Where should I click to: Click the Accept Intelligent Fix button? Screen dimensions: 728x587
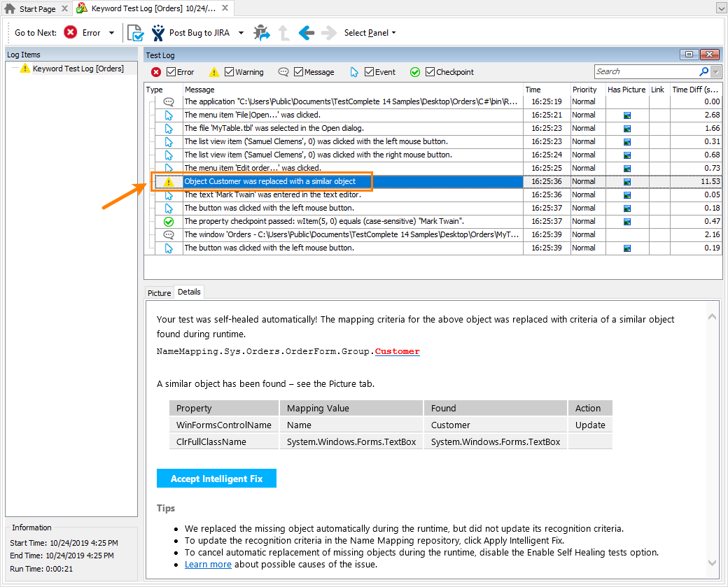coord(216,478)
